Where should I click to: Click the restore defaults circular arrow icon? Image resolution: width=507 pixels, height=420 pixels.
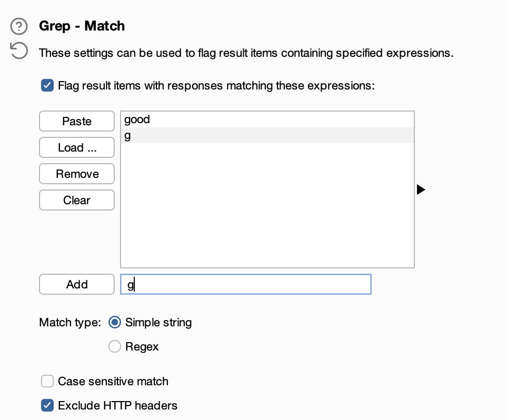pos(19,51)
